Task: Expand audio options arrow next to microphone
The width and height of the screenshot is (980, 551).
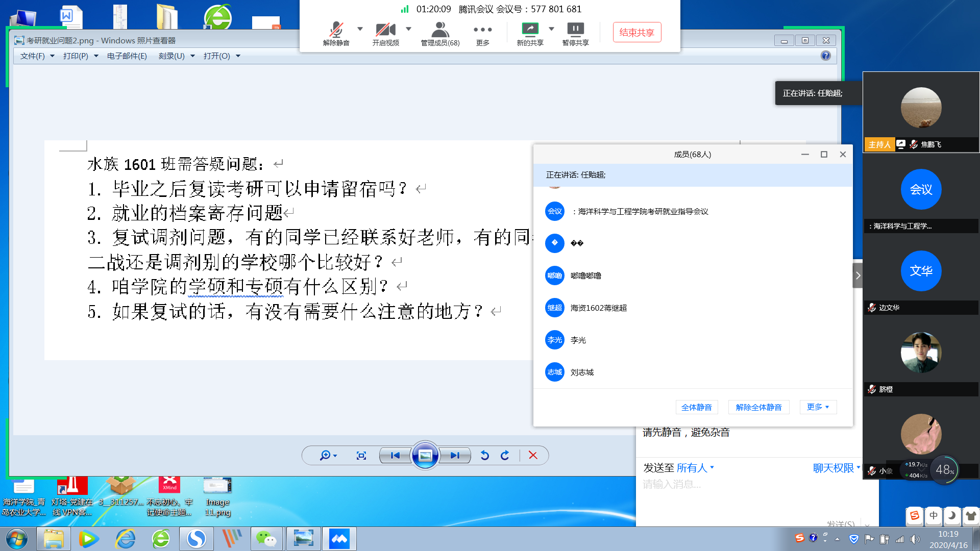Action: click(360, 29)
